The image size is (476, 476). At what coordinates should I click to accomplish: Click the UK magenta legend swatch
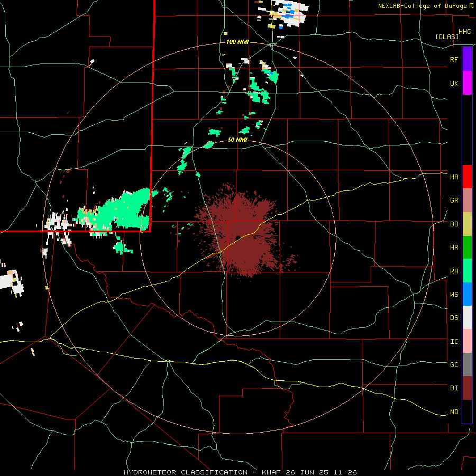(x=467, y=83)
